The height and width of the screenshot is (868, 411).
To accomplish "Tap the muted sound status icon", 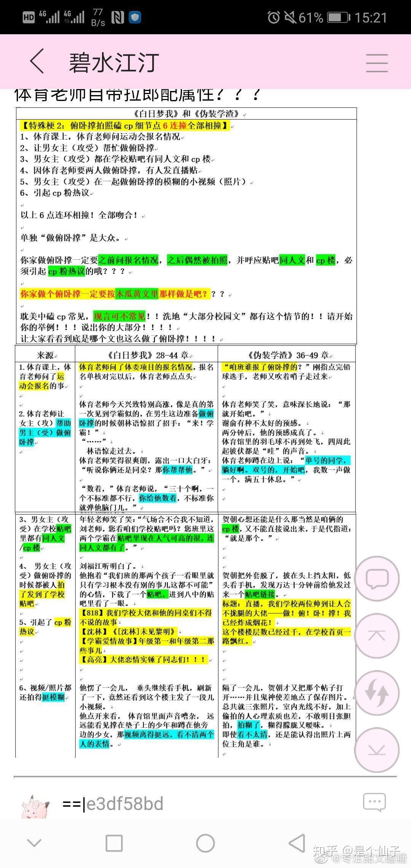I will pos(290,18).
